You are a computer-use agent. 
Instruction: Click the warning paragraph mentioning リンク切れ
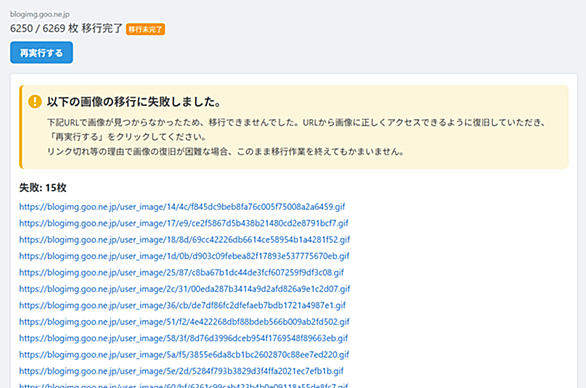225,152
